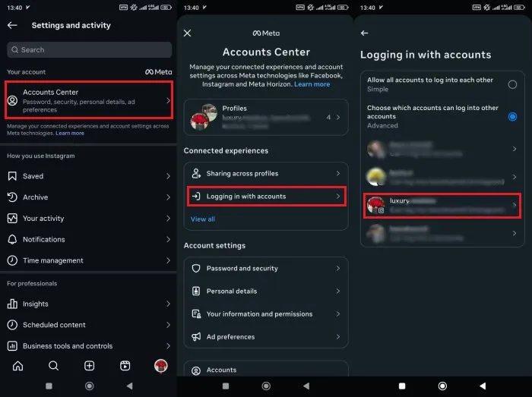The height and width of the screenshot is (397, 532).
Task: Select Choose which accounts can log into others
Action: (x=512, y=117)
